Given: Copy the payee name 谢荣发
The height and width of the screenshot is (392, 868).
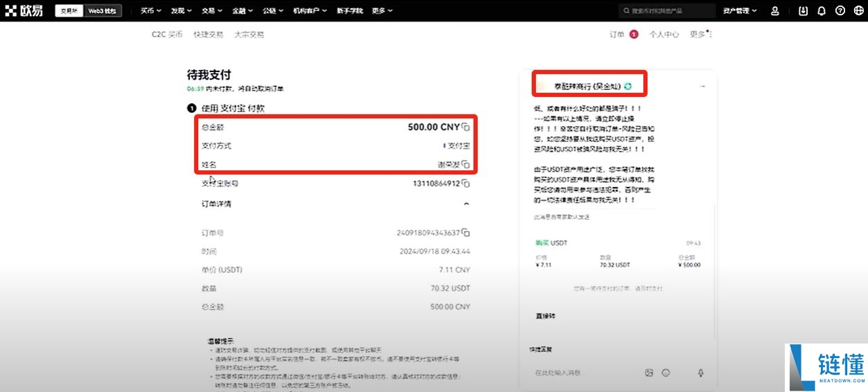Looking at the screenshot, I should click(466, 165).
